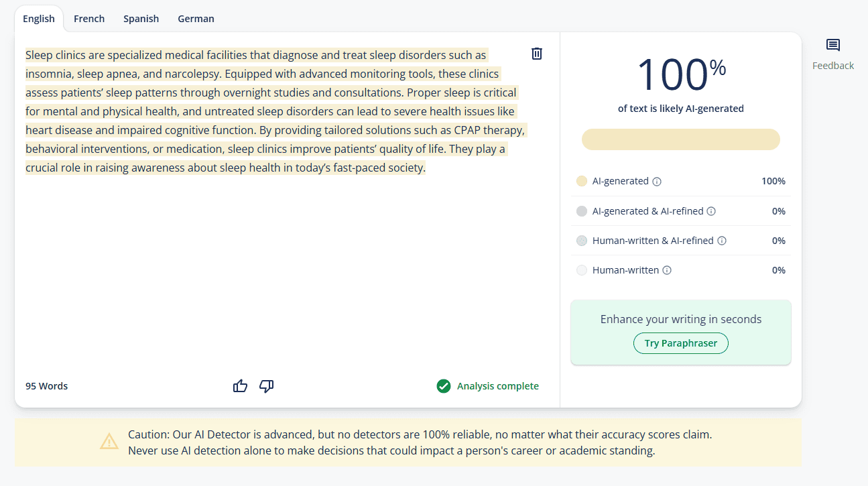868x486 pixels.
Task: Click inside the highlighted sleep clinics text
Action: pyautogui.click(x=268, y=111)
